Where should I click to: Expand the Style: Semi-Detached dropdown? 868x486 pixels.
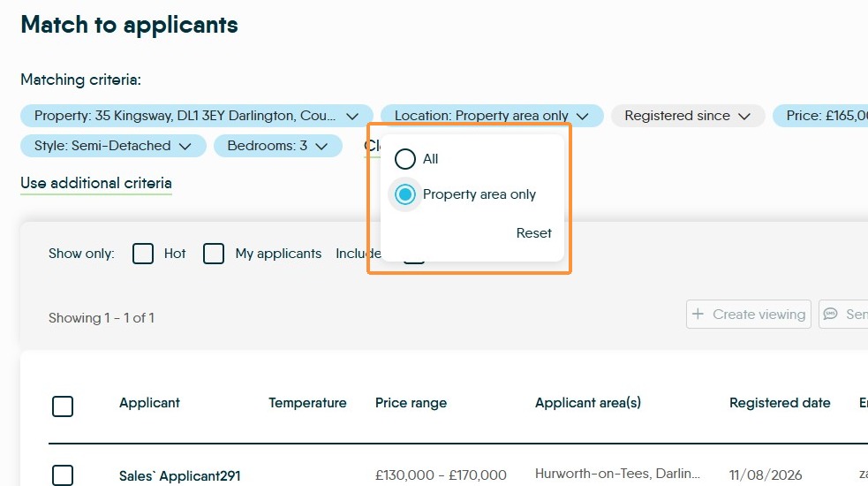(114, 146)
